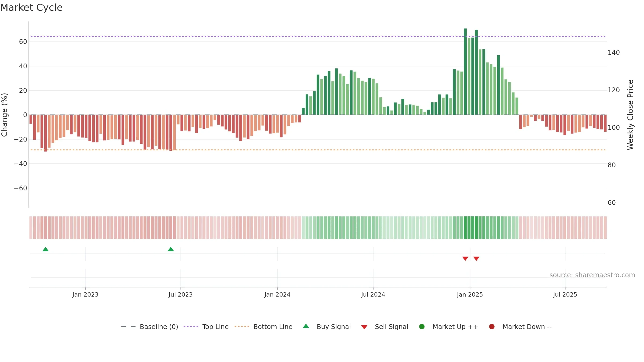Click the green Buy Signal triangle in legend
This screenshot has width=644, height=362.
point(306,326)
